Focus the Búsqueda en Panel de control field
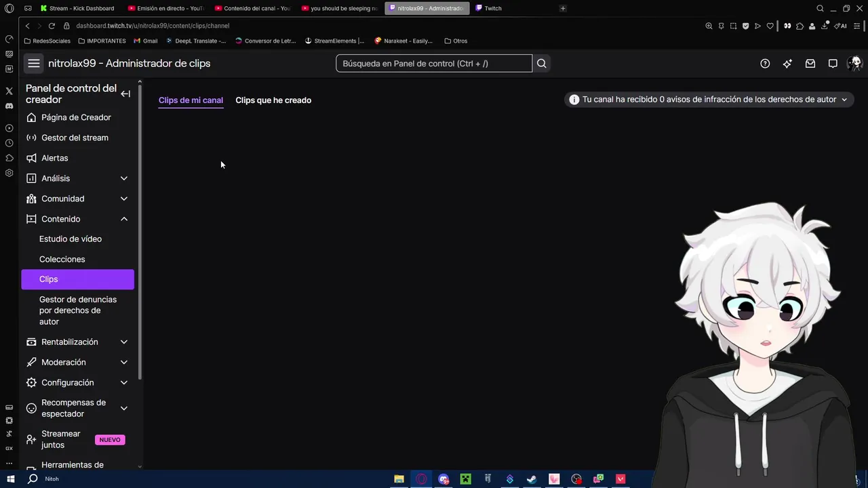Viewport: 868px width, 488px height. [434, 64]
